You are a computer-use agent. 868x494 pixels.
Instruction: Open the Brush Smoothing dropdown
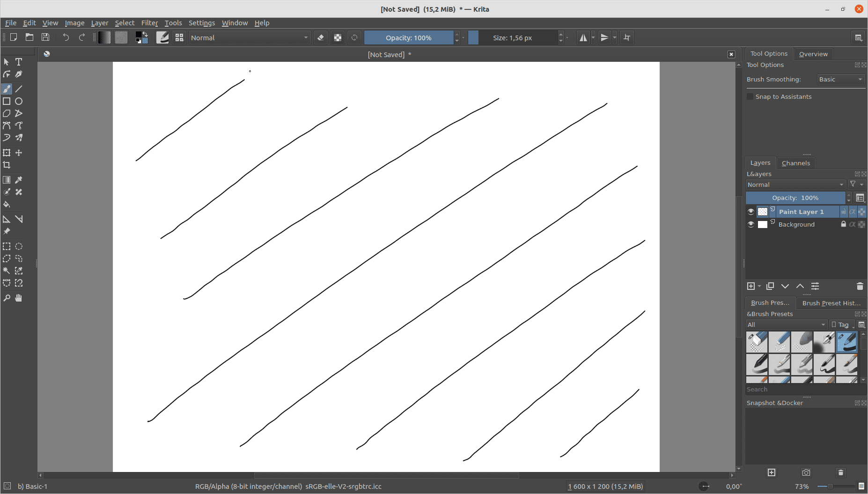point(840,80)
